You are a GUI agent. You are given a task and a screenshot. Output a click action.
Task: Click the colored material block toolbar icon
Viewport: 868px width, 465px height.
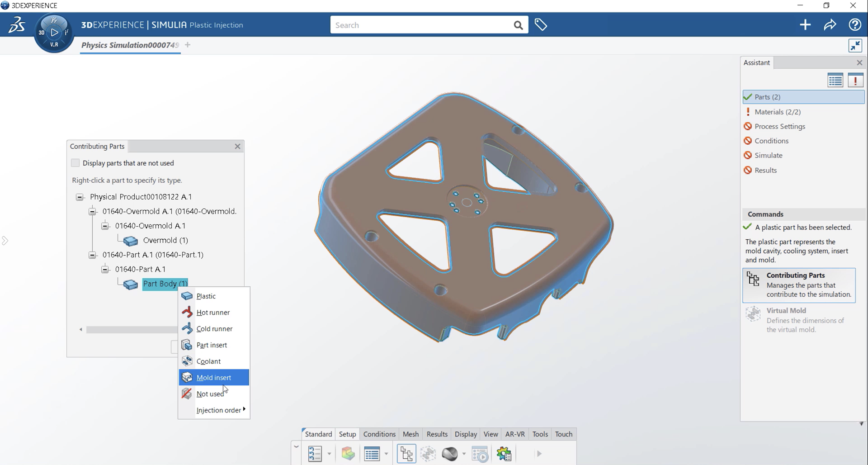pos(348,454)
